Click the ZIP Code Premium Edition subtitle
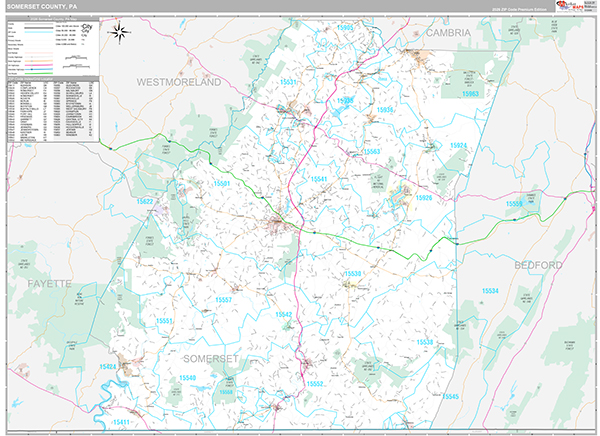The width and height of the screenshot is (600, 436). click(x=519, y=9)
